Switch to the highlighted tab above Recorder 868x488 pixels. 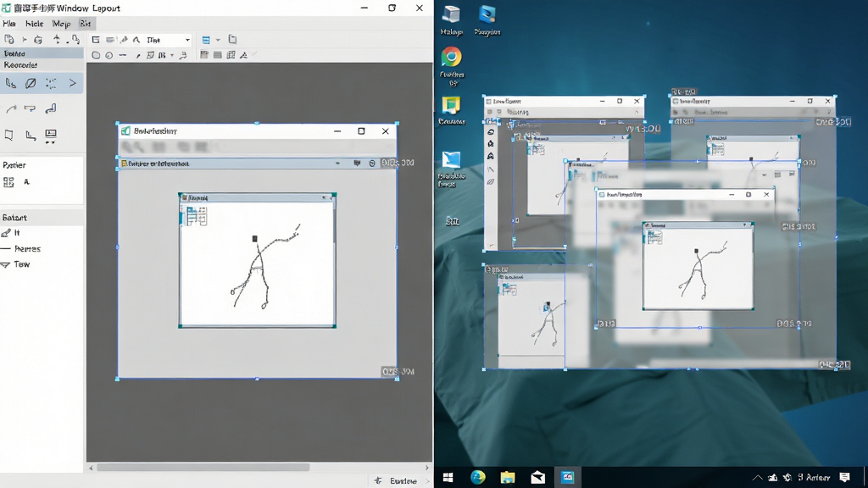[x=42, y=53]
